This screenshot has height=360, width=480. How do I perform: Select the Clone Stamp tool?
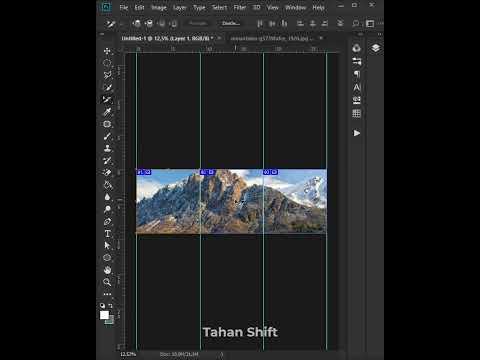[107, 148]
